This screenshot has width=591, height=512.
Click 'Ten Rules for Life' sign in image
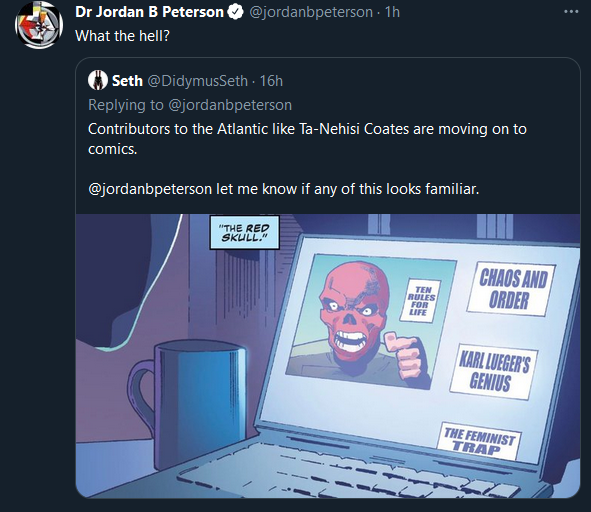(420, 300)
